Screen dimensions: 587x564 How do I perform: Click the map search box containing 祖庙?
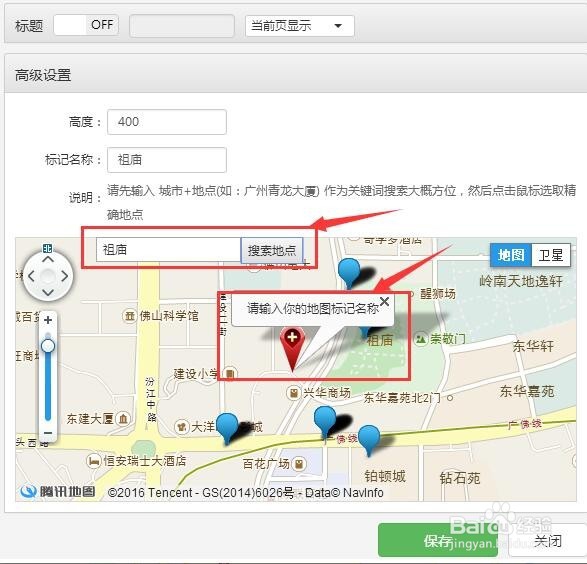tap(168, 249)
